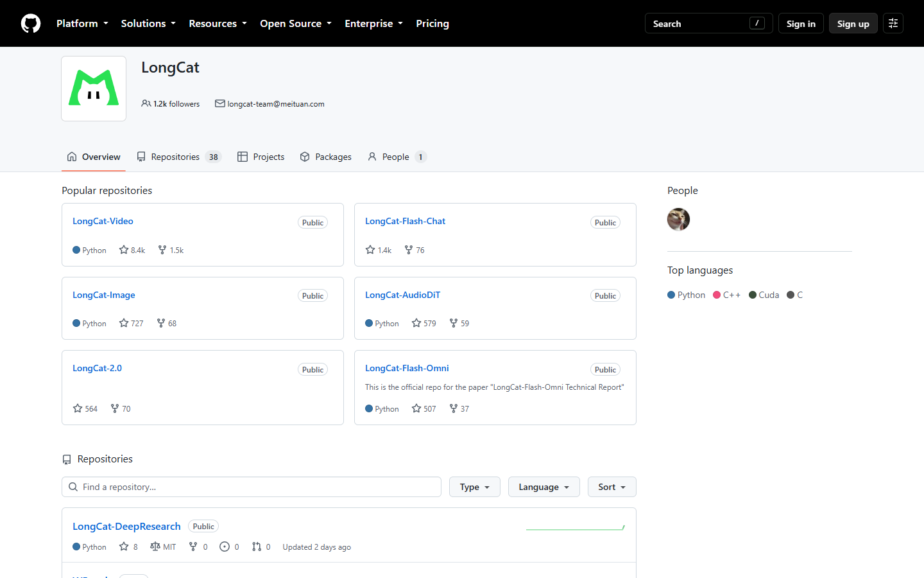924x578 pixels.
Task: Click the Sign up button
Action: pos(853,23)
